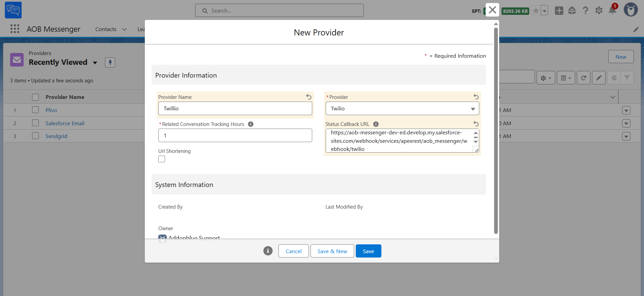Click the dialog vertical scrollbar
This screenshot has height=296, width=644.
coord(496,130)
